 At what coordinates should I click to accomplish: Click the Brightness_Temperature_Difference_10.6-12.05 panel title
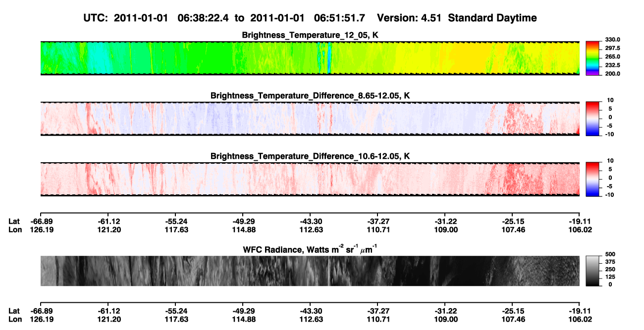pyautogui.click(x=311, y=156)
